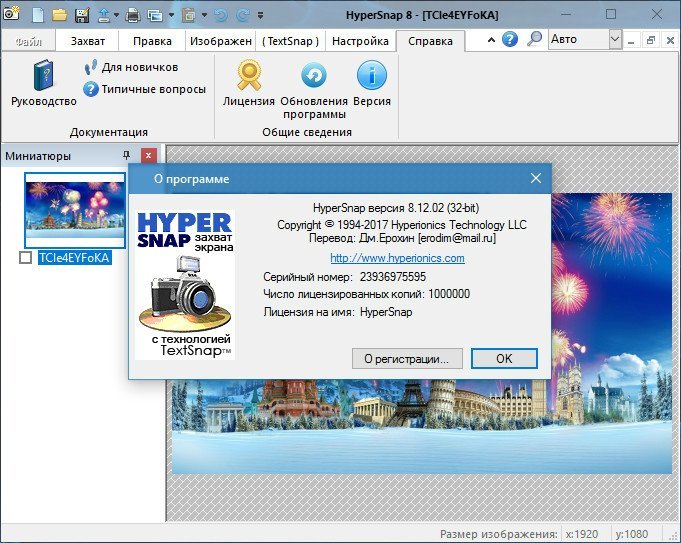The image size is (681, 543).
Task: Click the 1000000 licensed copies value
Action: pyautogui.click(x=449, y=294)
